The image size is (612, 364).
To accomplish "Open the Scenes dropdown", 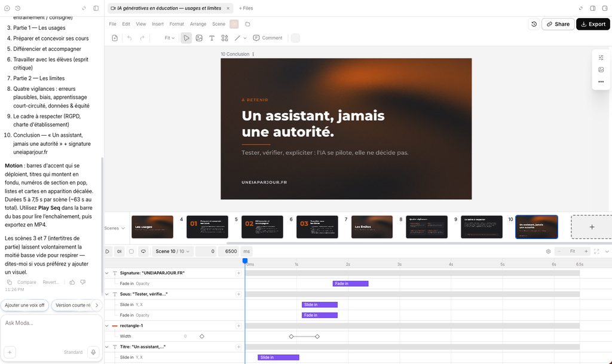I will point(114,228).
